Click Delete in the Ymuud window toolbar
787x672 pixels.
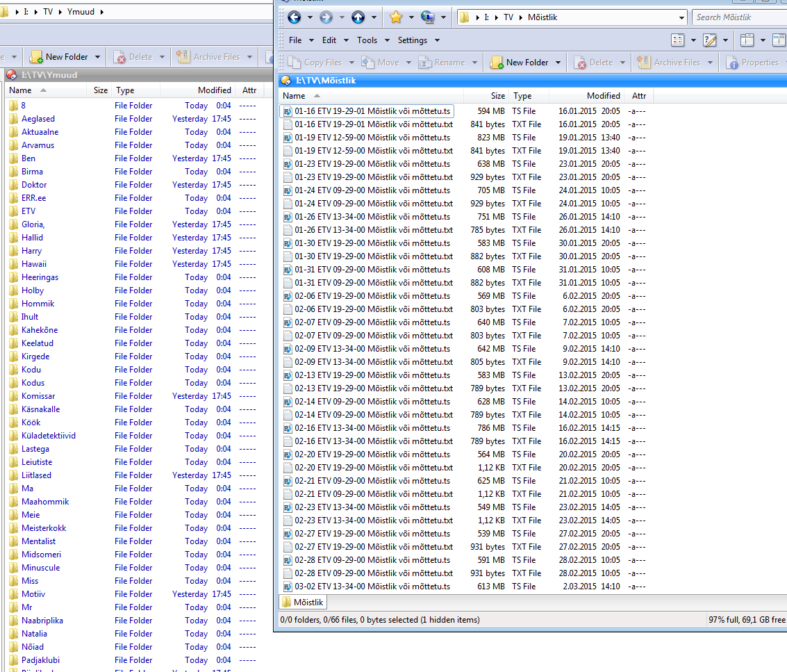click(x=133, y=57)
